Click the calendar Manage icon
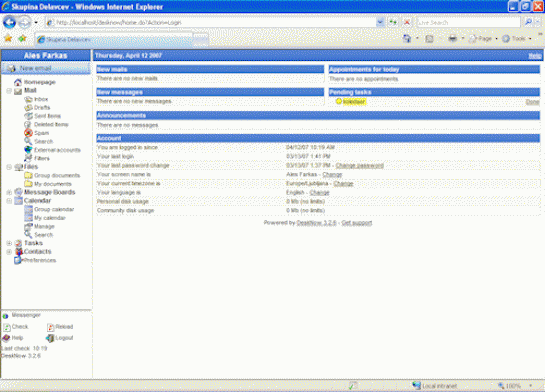The width and height of the screenshot is (545, 392). [28, 226]
